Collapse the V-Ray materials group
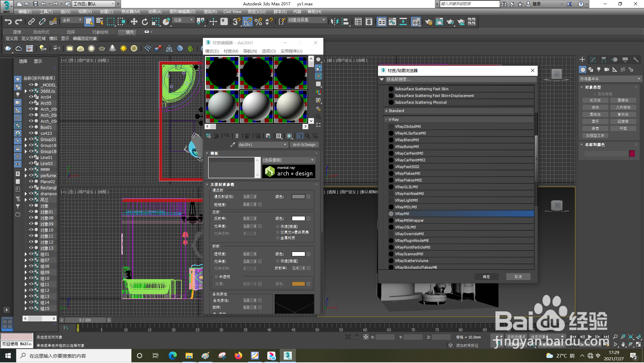The width and height of the screenshot is (644, 363). (x=386, y=119)
